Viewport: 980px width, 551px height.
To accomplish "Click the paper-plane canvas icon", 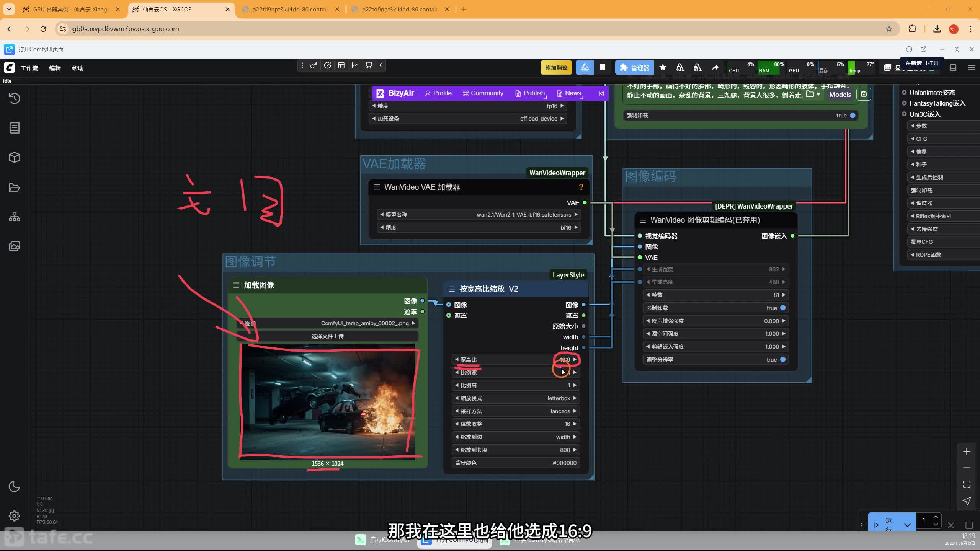I will 967,501.
